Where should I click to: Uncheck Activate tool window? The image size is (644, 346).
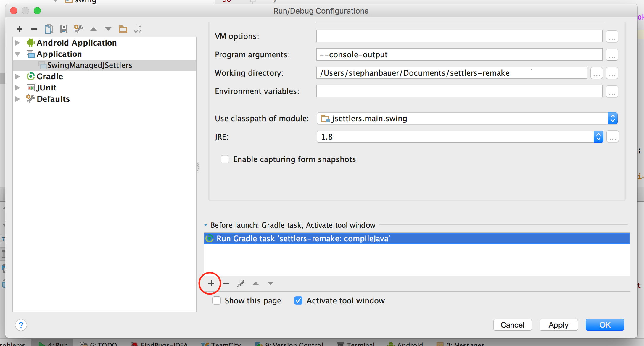(298, 300)
